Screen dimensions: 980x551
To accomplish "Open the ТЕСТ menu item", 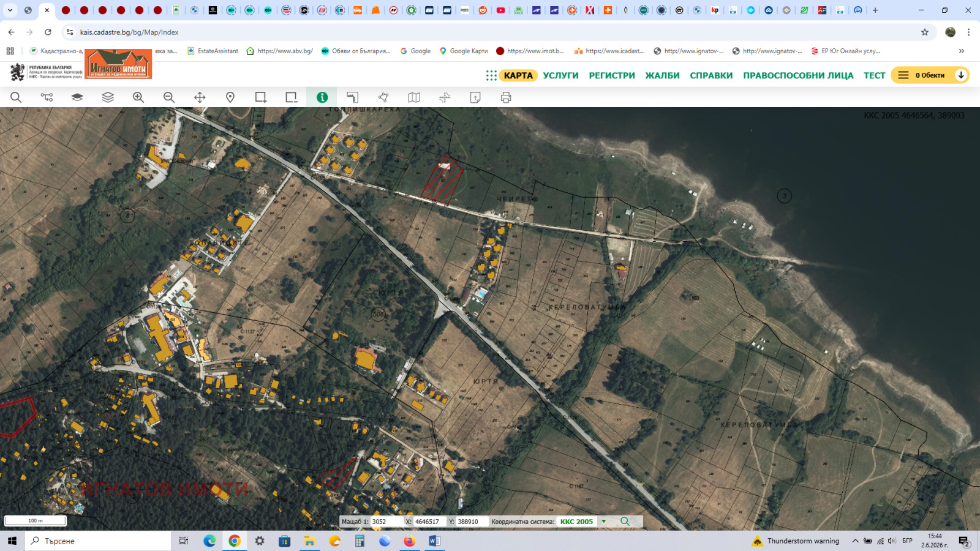I will pos(875,75).
